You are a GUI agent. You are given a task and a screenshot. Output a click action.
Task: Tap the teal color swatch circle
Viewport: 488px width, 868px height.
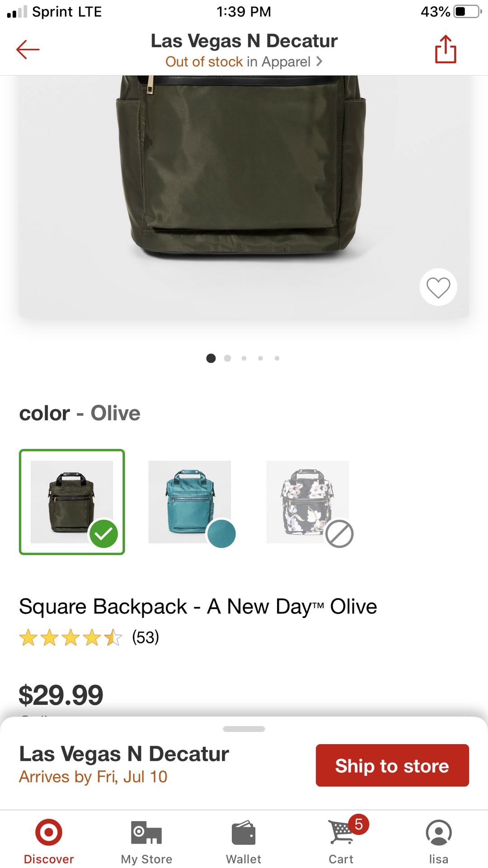point(221,534)
